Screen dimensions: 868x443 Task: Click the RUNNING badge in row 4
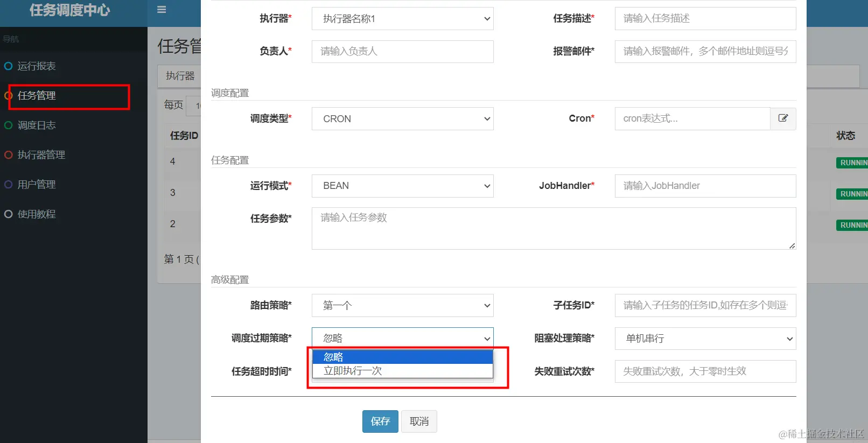pyautogui.click(x=852, y=163)
